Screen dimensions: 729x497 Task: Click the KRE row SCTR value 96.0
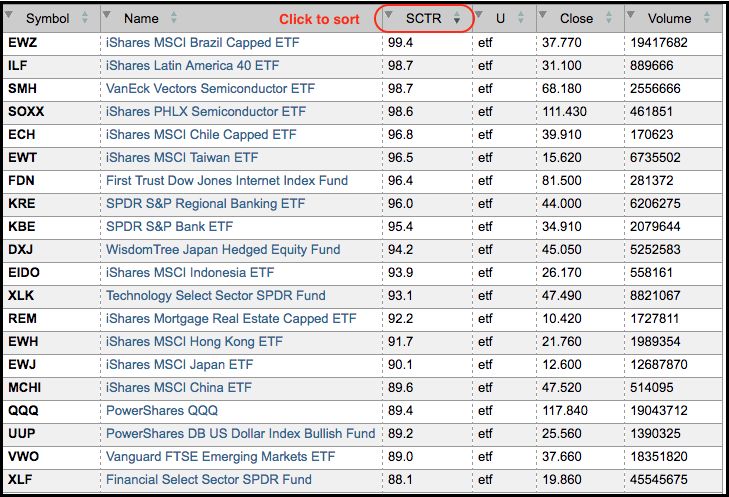pos(401,204)
